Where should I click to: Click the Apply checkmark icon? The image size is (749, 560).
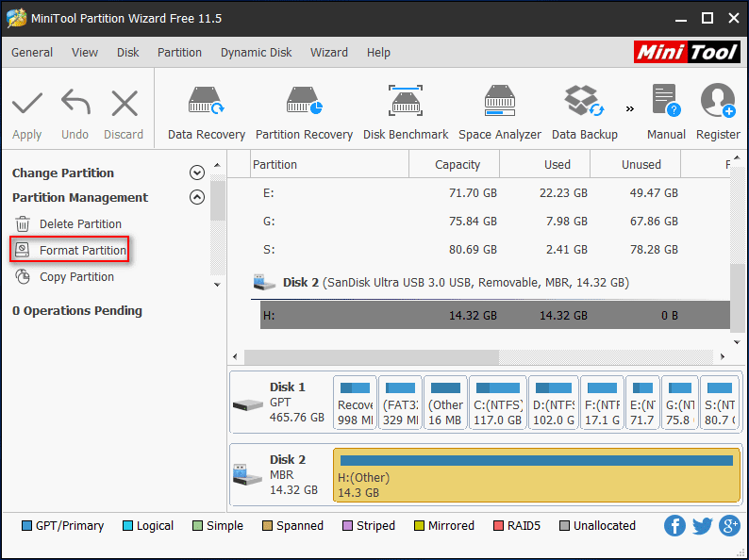click(x=27, y=112)
